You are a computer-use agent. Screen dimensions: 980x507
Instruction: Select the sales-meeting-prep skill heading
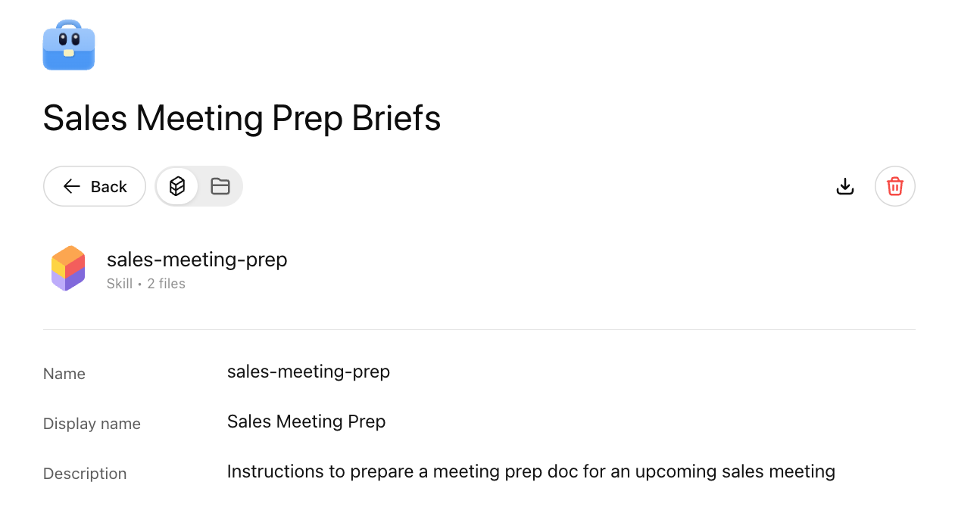197,260
